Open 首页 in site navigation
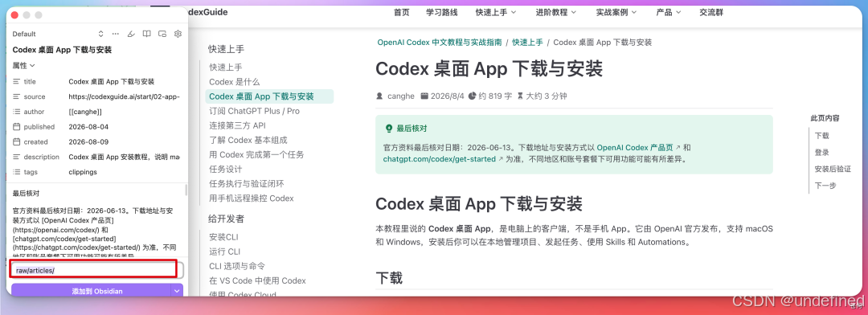This screenshot has height=315, width=868. [401, 12]
